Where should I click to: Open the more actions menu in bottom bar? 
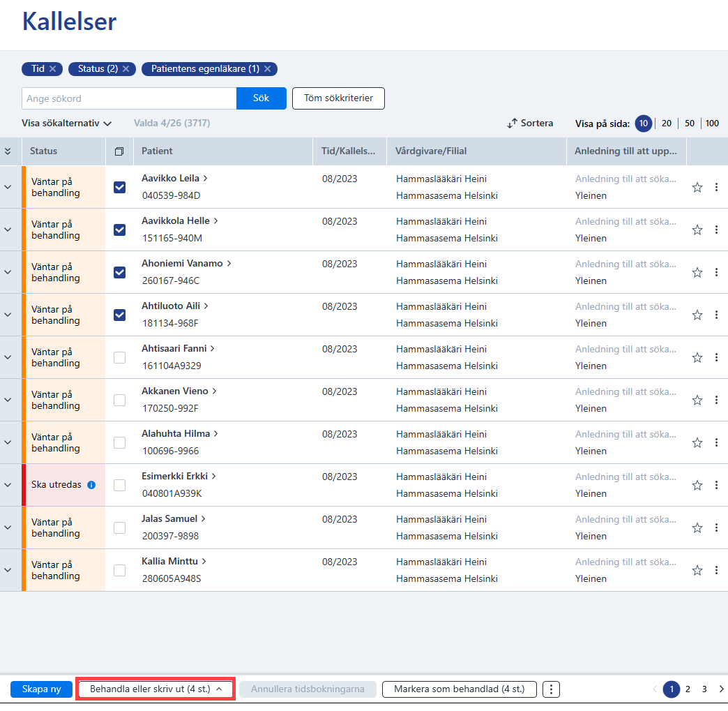[x=551, y=689]
